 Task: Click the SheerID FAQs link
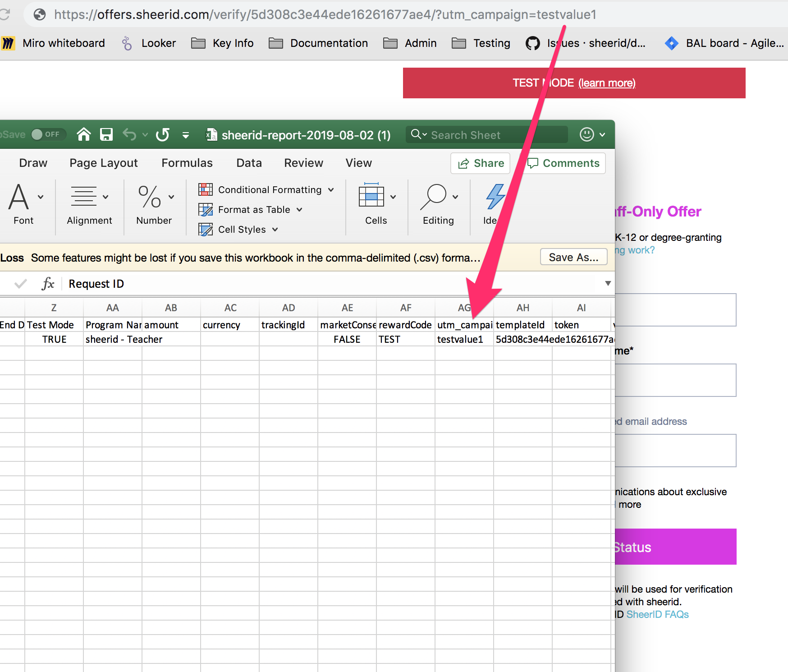657,614
